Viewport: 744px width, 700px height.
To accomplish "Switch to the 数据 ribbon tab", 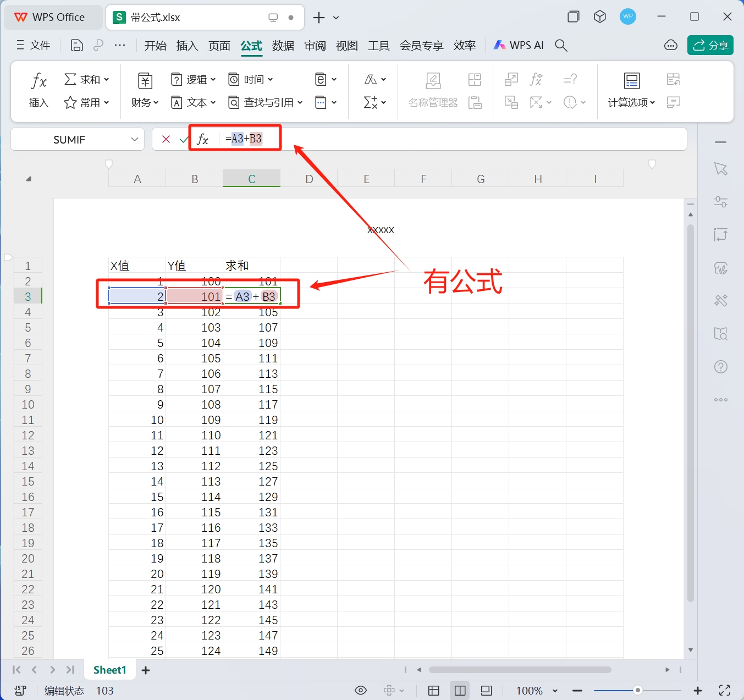I will [x=283, y=45].
